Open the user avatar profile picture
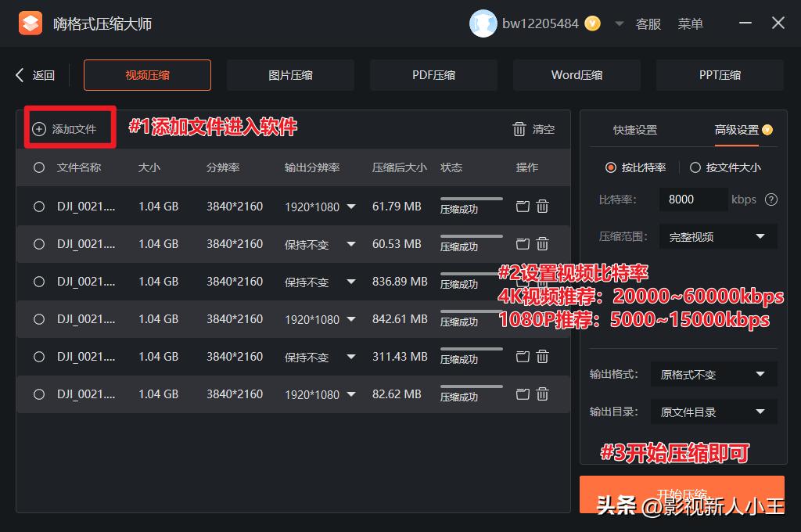Viewport: 801px width, 532px height. coord(483,23)
